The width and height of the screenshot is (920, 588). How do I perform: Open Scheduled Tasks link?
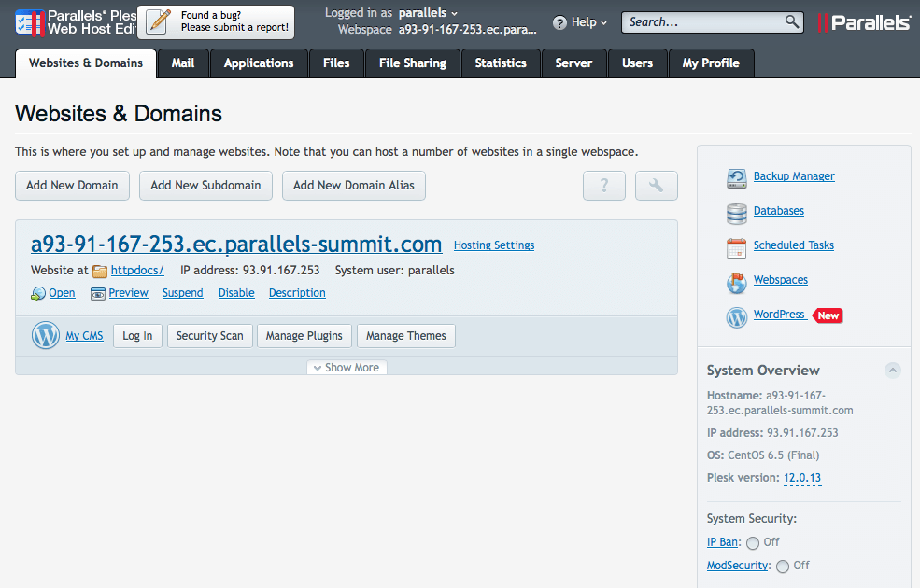793,245
